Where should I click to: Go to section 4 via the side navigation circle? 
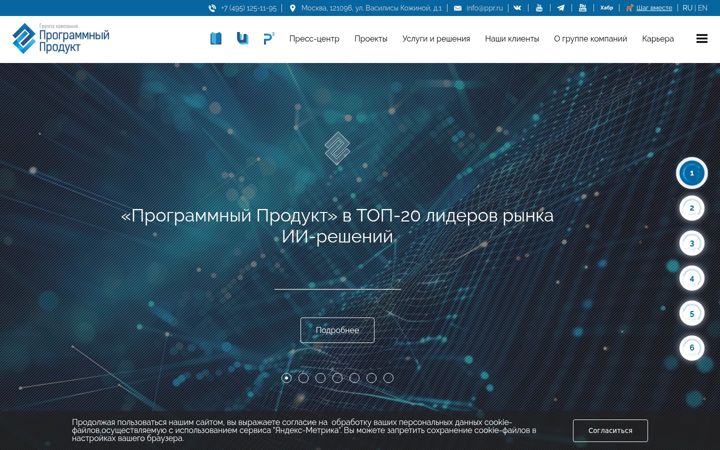pyautogui.click(x=692, y=278)
